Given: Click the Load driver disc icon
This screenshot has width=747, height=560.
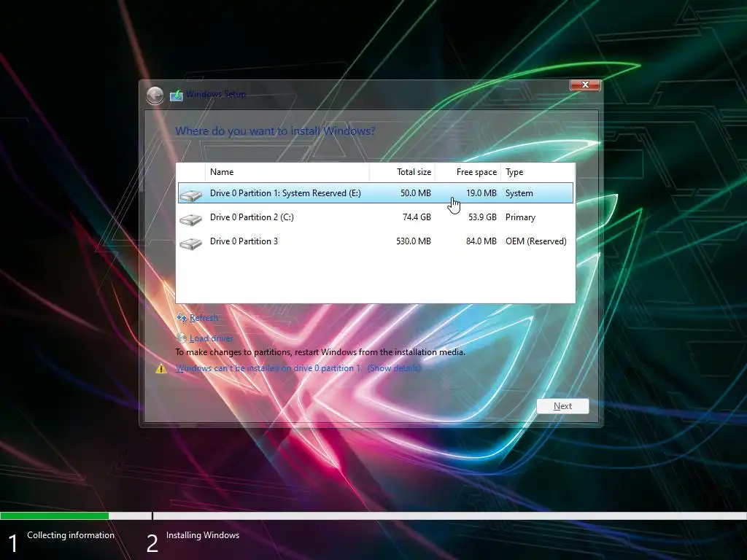Looking at the screenshot, I should 182,338.
